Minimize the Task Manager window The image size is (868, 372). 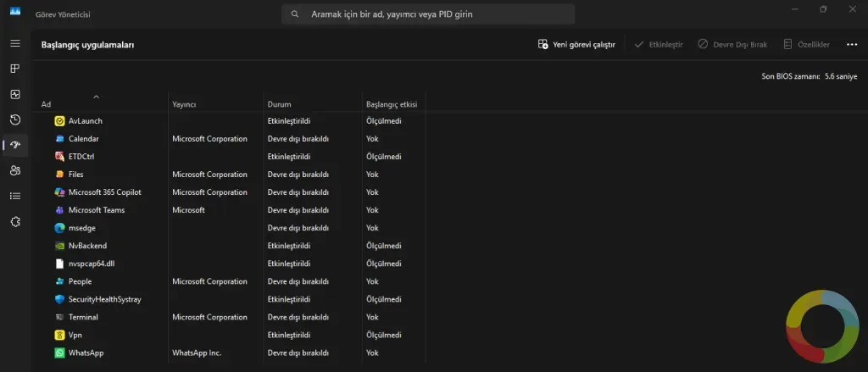click(x=795, y=9)
